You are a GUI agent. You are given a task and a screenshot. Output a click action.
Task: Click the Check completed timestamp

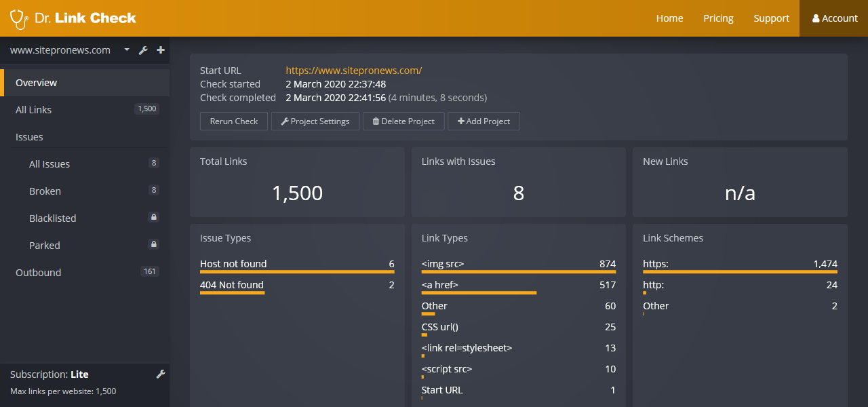click(336, 98)
